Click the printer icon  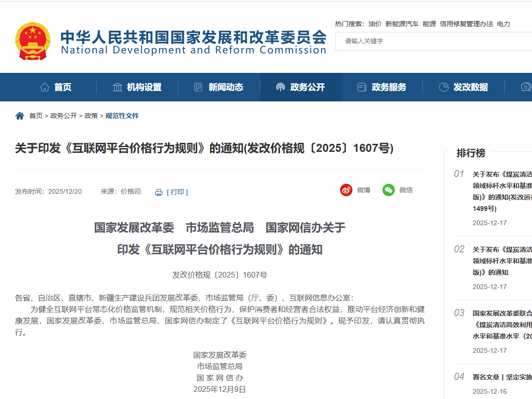click(159, 192)
